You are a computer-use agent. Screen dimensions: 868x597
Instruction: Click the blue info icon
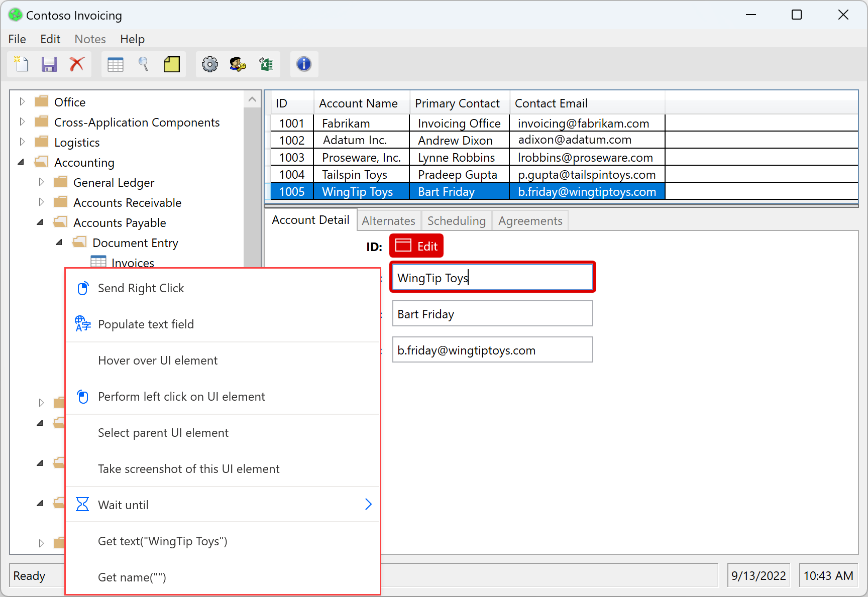(x=304, y=64)
